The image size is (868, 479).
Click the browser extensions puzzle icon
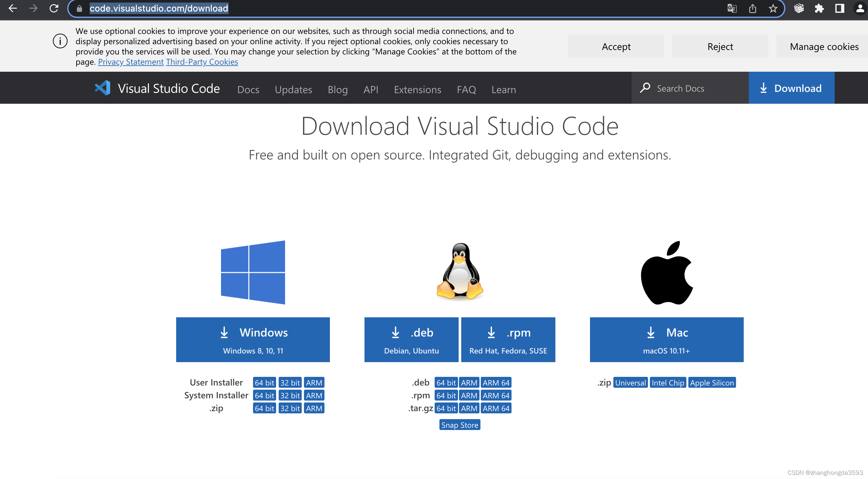click(x=821, y=8)
